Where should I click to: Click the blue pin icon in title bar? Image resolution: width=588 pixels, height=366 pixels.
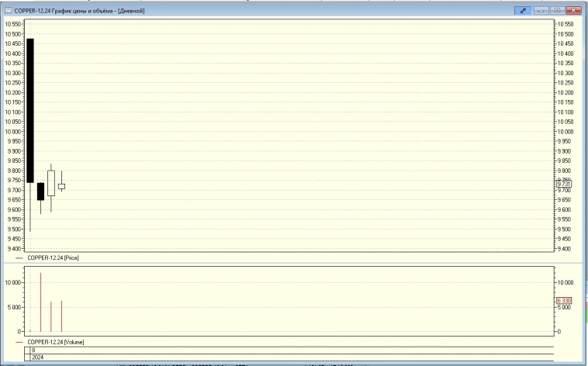pos(523,11)
